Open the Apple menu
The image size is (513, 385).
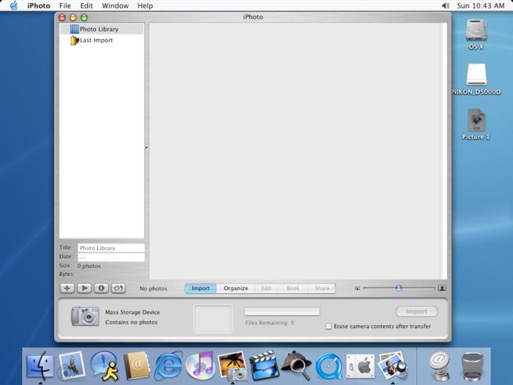coord(14,6)
